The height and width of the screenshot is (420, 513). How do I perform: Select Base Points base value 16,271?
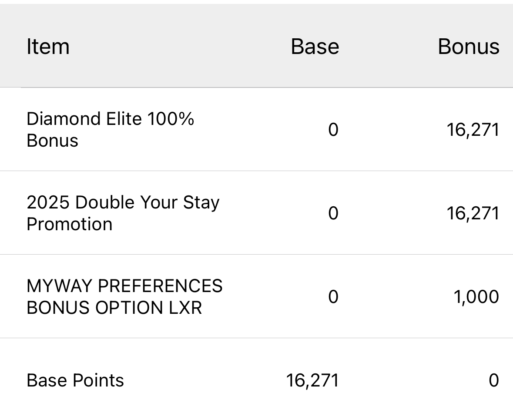tap(312, 380)
